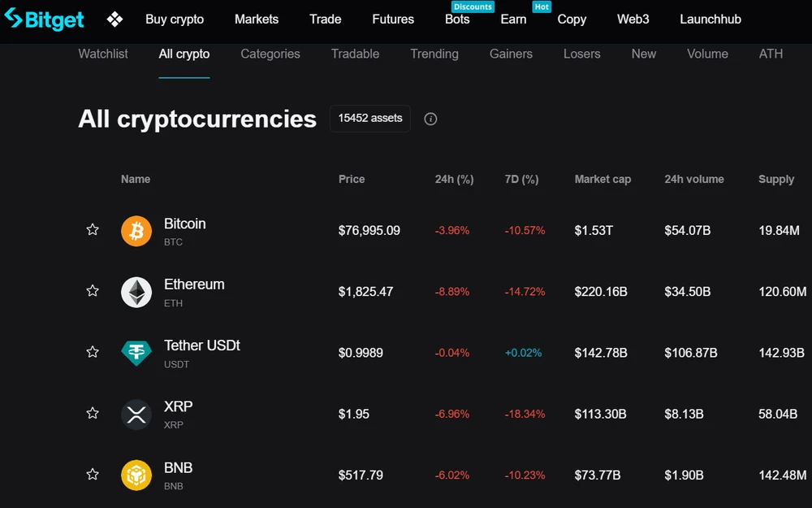Sort by the Market cap column
812x508 pixels.
[603, 179]
